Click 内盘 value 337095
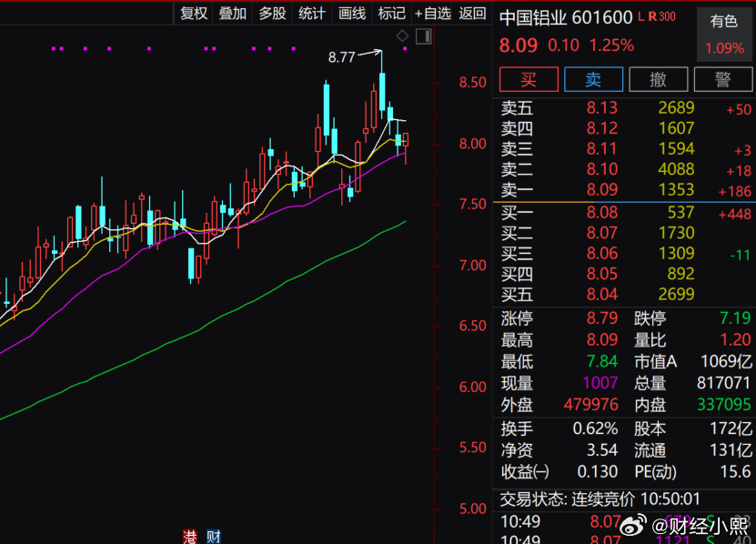756x544 pixels. (723, 405)
